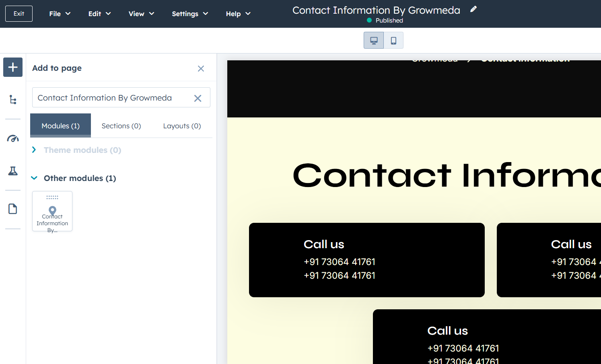Open the page document icon in sidebar
This screenshot has height=364, width=601.
pos(13,209)
